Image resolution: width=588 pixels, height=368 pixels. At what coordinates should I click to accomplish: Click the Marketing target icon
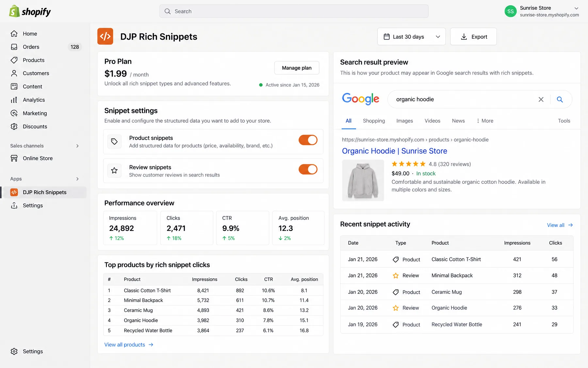(x=14, y=113)
